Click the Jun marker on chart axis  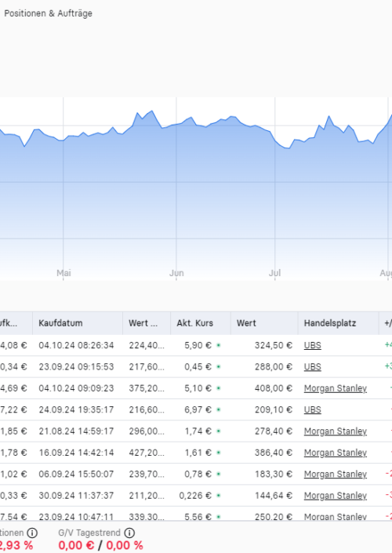coord(176,273)
